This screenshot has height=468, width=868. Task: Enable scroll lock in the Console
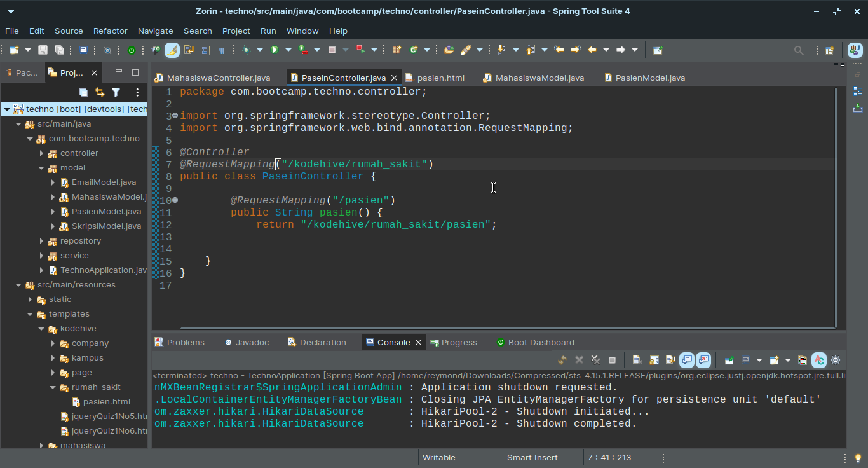pos(653,359)
